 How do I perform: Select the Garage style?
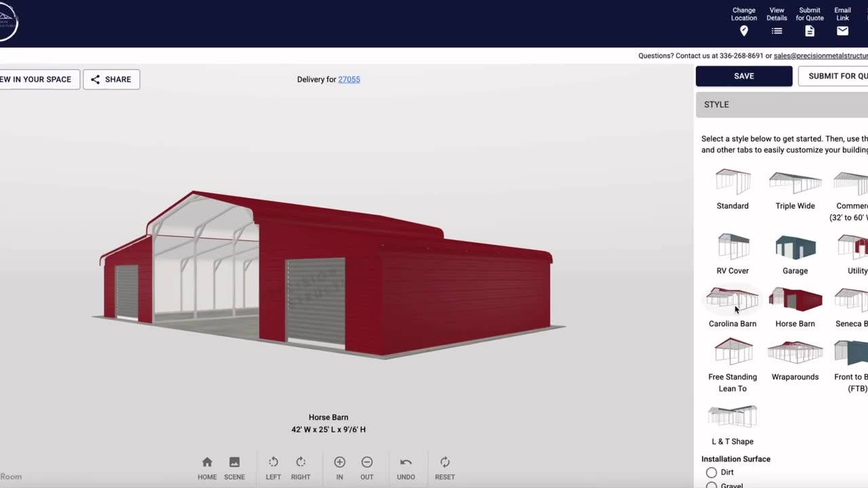(795, 247)
